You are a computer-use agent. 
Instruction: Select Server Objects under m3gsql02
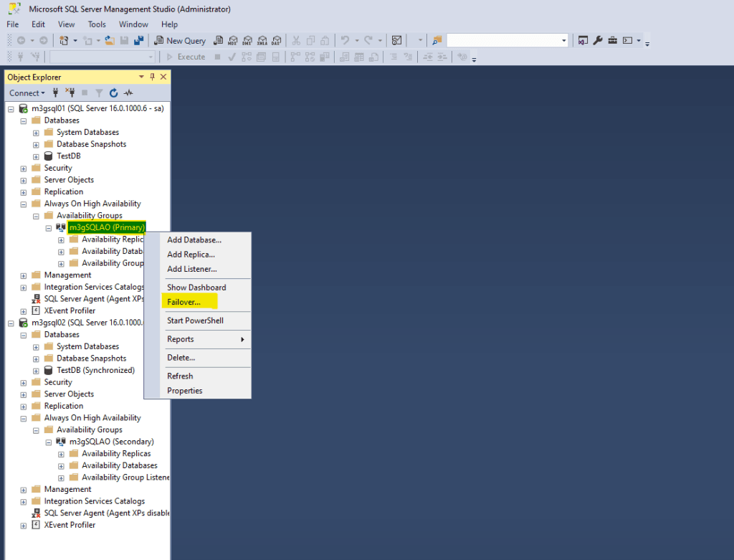click(x=69, y=394)
